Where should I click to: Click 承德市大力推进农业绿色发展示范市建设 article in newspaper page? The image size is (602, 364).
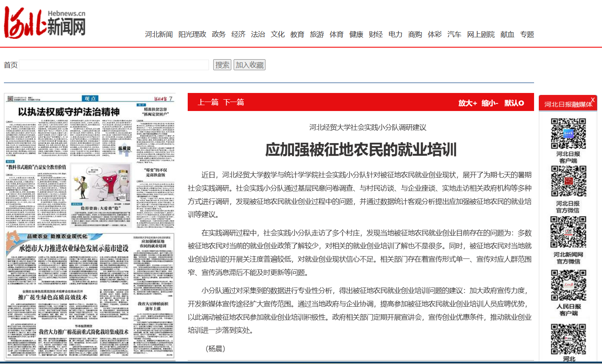click(74, 248)
